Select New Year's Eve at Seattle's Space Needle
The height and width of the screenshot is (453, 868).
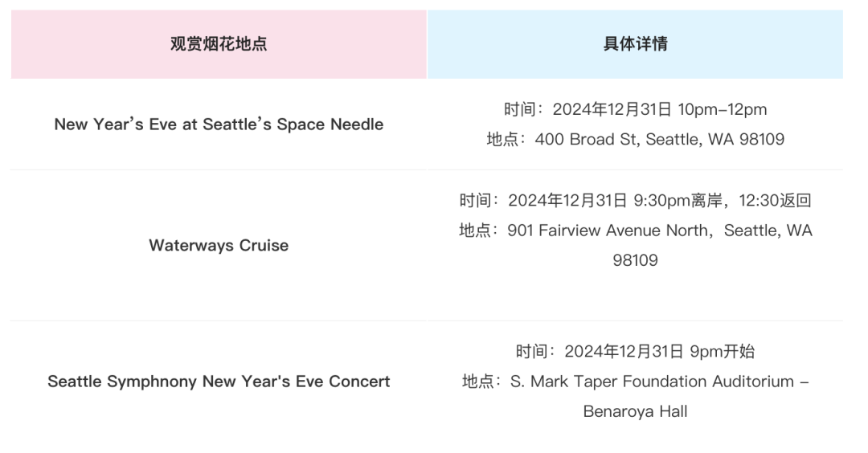click(219, 124)
